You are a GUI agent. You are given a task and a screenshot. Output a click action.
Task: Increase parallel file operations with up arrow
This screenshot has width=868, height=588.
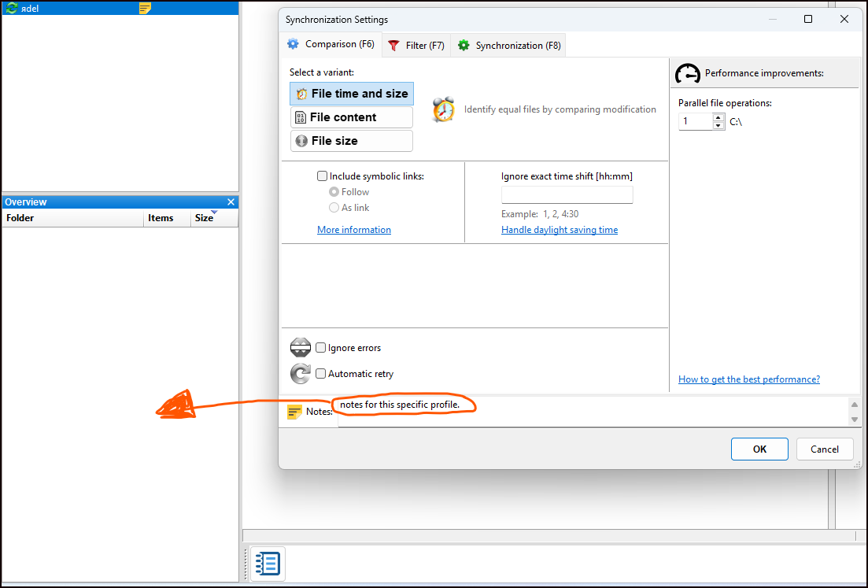718,117
